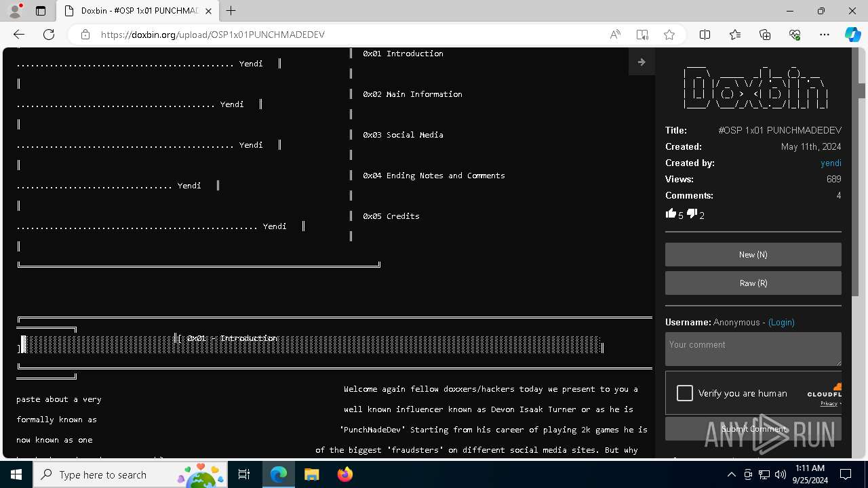Viewport: 868px width, 488px height.
Task: Open Task View on taskbar
Action: [x=244, y=474]
